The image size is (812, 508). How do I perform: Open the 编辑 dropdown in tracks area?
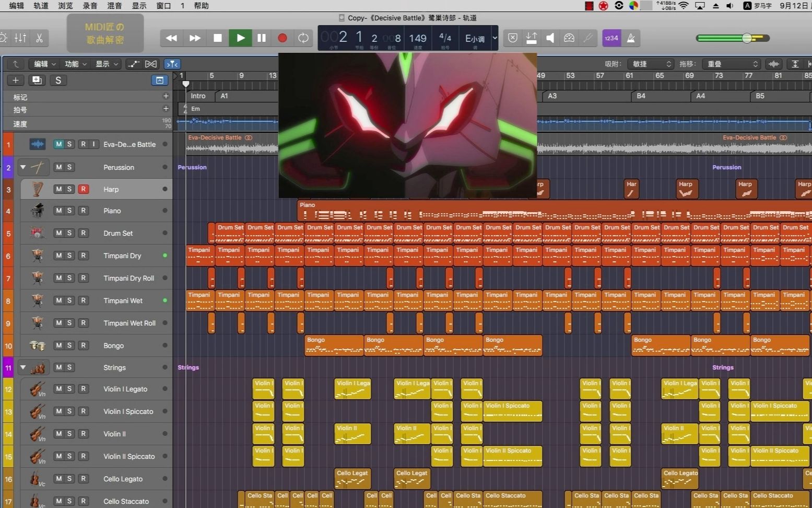(x=44, y=64)
